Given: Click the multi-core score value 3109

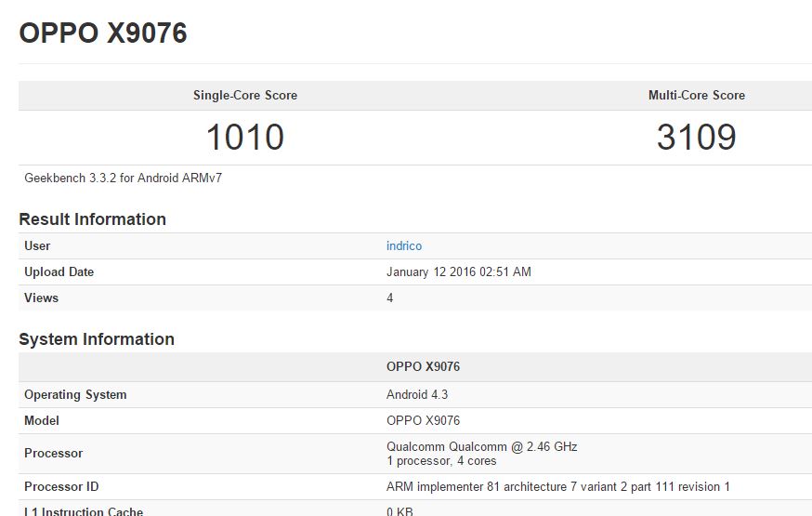Looking at the screenshot, I should (697, 138).
